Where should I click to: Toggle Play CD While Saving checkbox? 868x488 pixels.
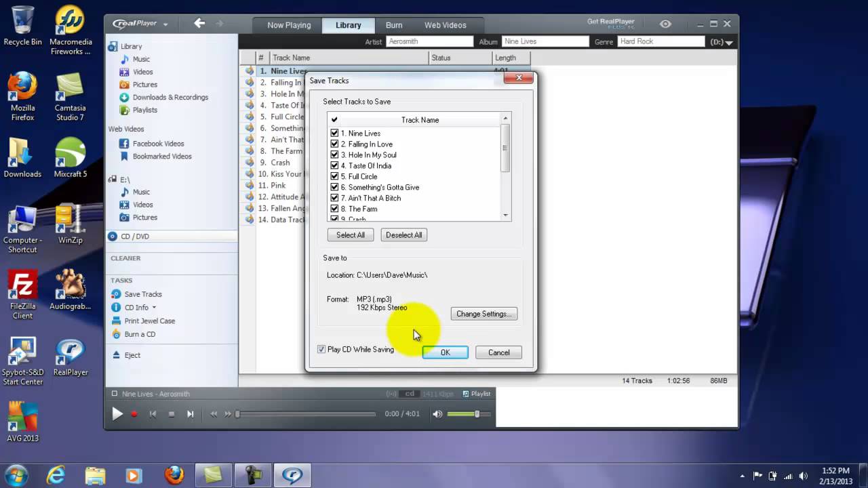pyautogui.click(x=321, y=350)
